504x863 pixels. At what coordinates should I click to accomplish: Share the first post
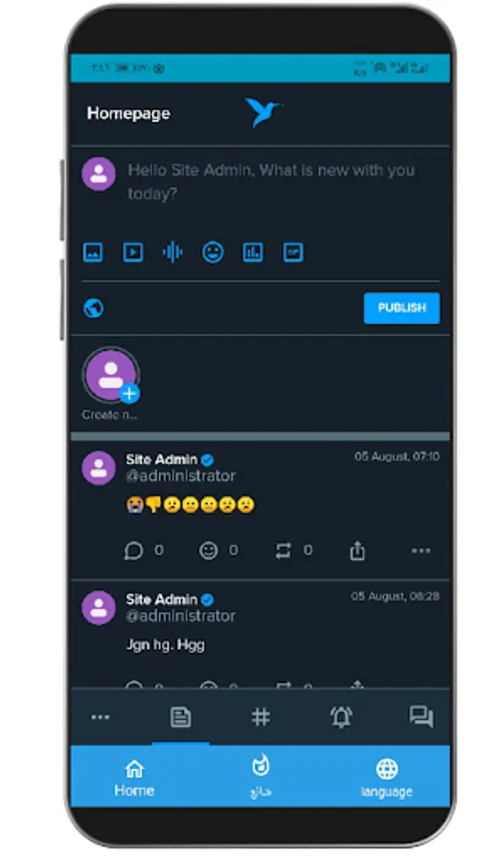coord(357,550)
